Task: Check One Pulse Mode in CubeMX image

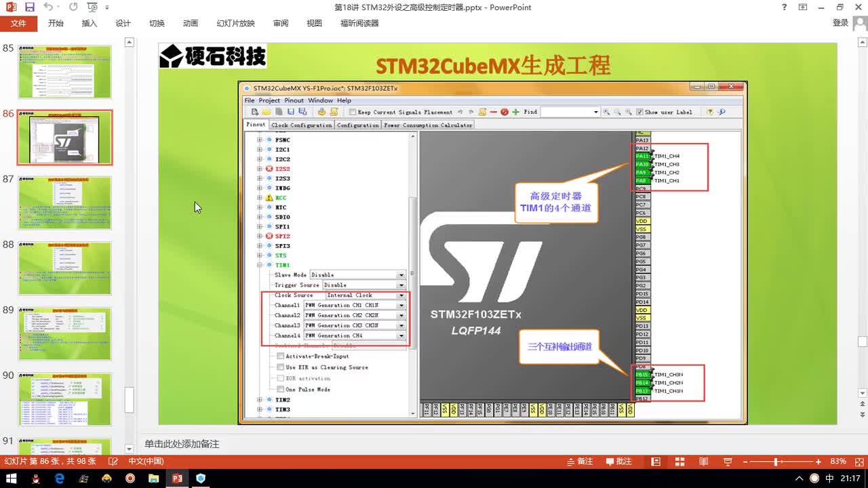Action: pos(281,389)
